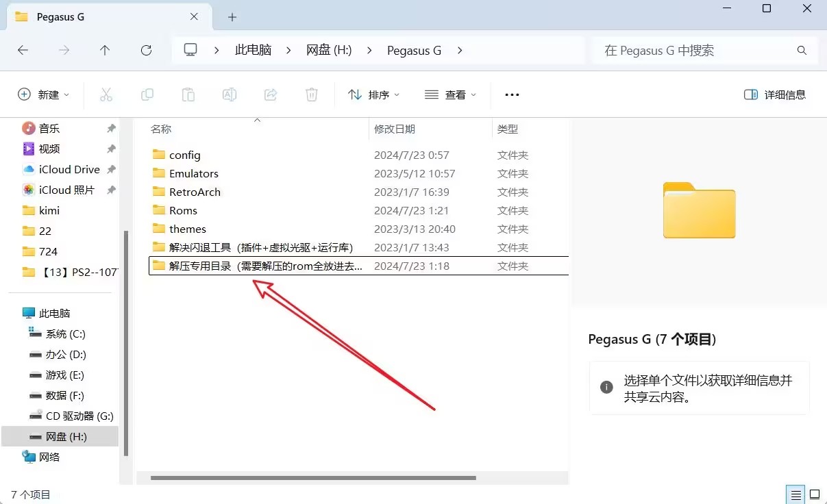The image size is (827, 504).
Task: Click the Cut icon on the toolbar
Action: (106, 94)
